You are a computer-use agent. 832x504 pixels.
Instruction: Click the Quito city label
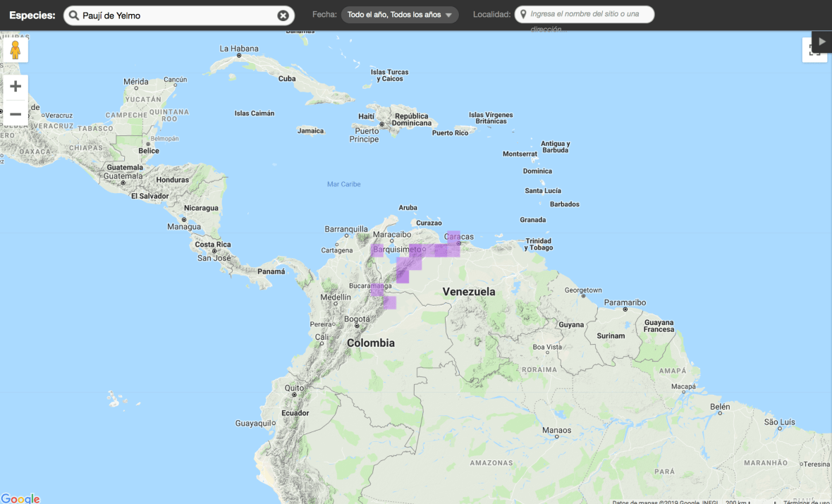(x=295, y=388)
